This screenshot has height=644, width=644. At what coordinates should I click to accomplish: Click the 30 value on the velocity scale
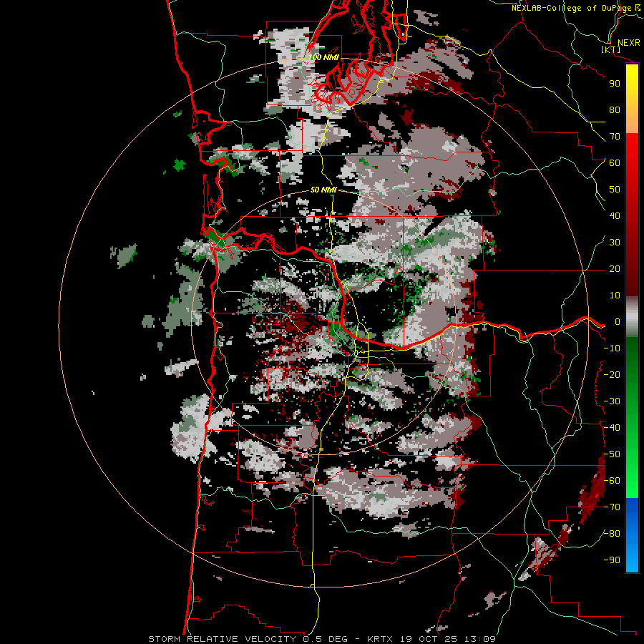615,243
